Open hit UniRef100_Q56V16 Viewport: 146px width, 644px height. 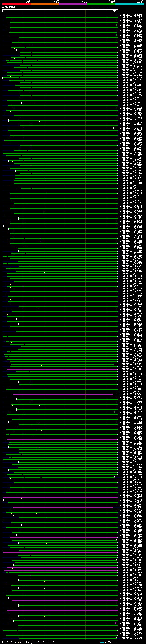131,414
